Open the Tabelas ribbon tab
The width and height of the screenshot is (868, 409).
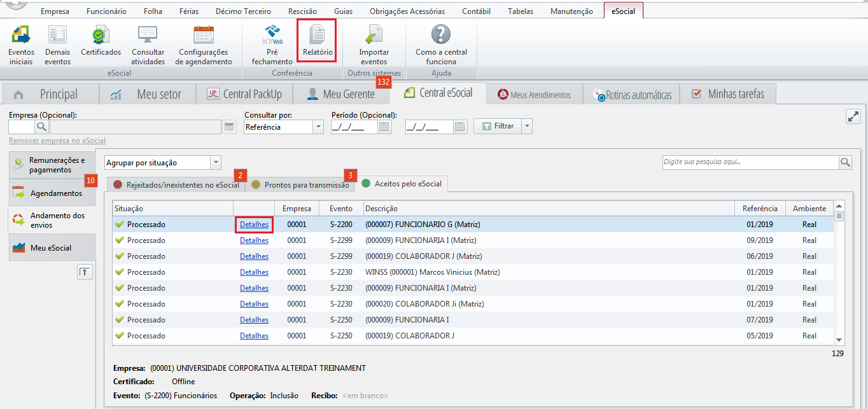(x=521, y=11)
